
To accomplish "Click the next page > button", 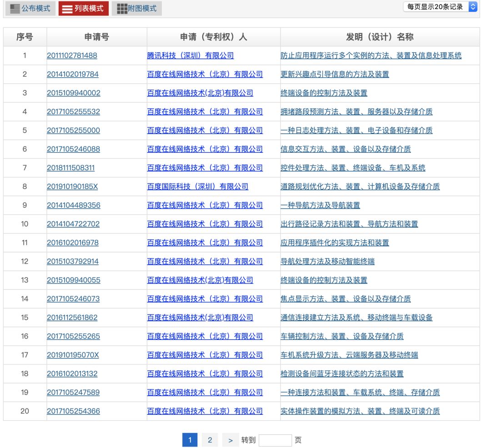I will click(x=230, y=440).
